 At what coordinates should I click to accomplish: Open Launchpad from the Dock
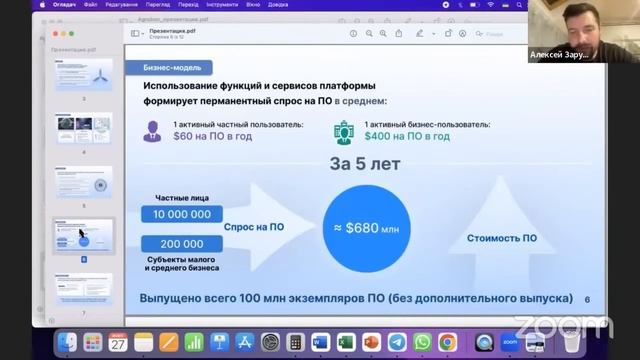point(93,342)
